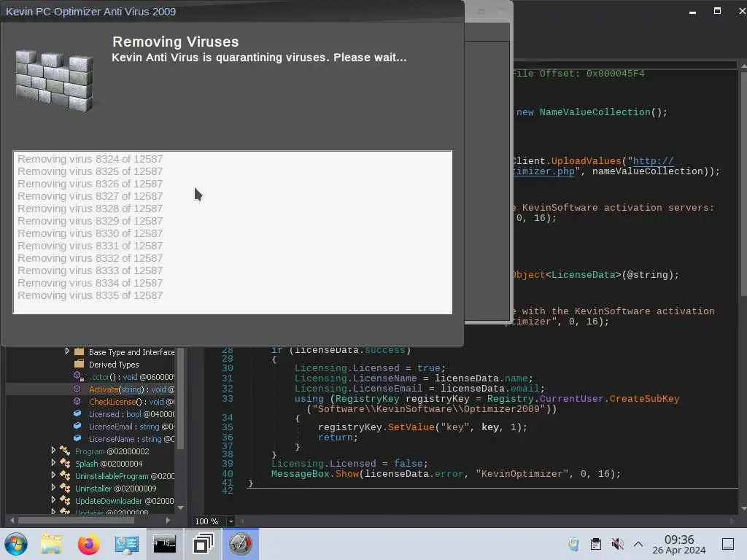Click the LicenseName field icon
Screen dimensions: 747x560
77,438
